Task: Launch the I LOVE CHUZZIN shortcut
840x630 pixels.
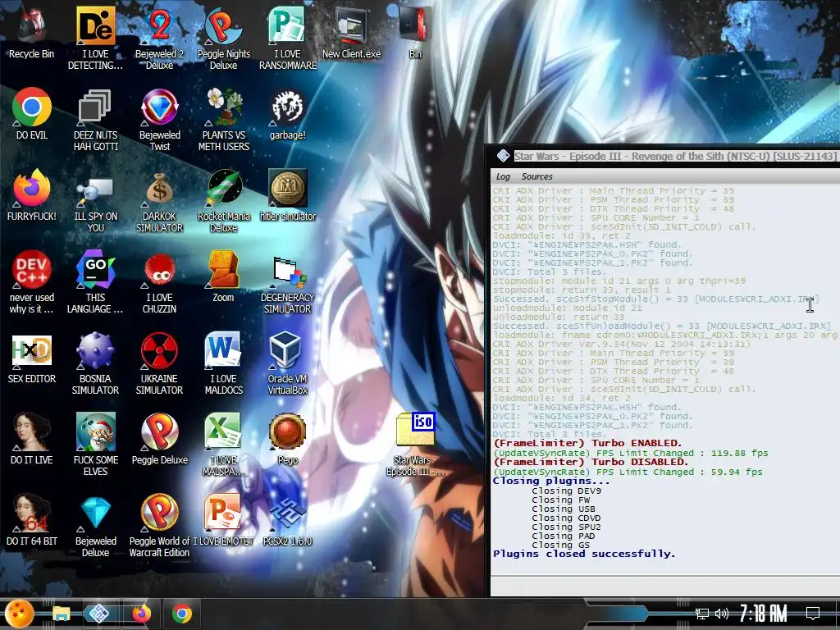Action: pyautogui.click(x=160, y=281)
